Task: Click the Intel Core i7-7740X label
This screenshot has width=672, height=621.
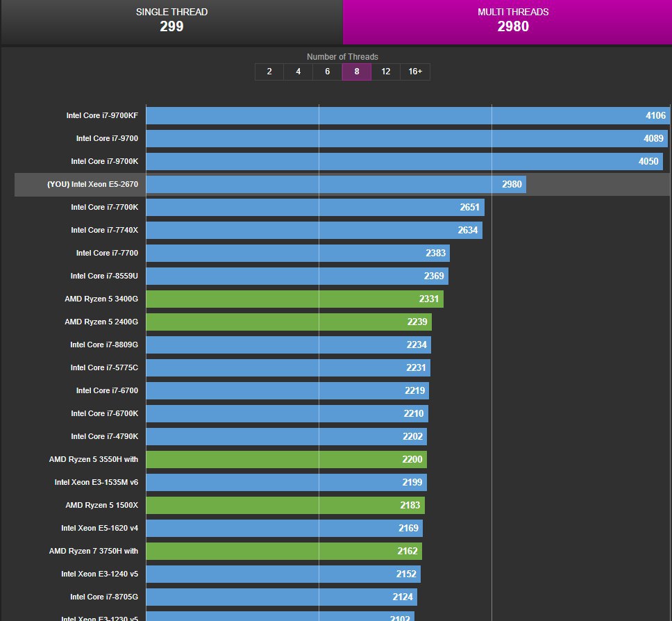Action: pos(105,231)
